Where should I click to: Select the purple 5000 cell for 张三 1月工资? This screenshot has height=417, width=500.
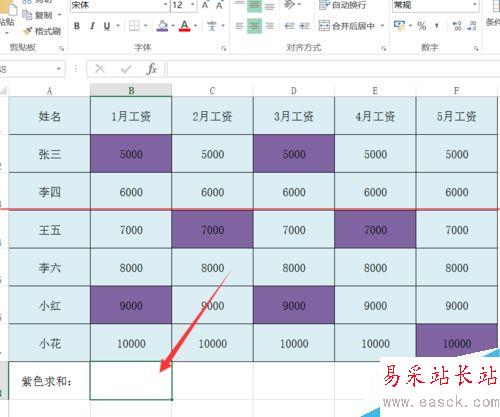pyautogui.click(x=131, y=154)
